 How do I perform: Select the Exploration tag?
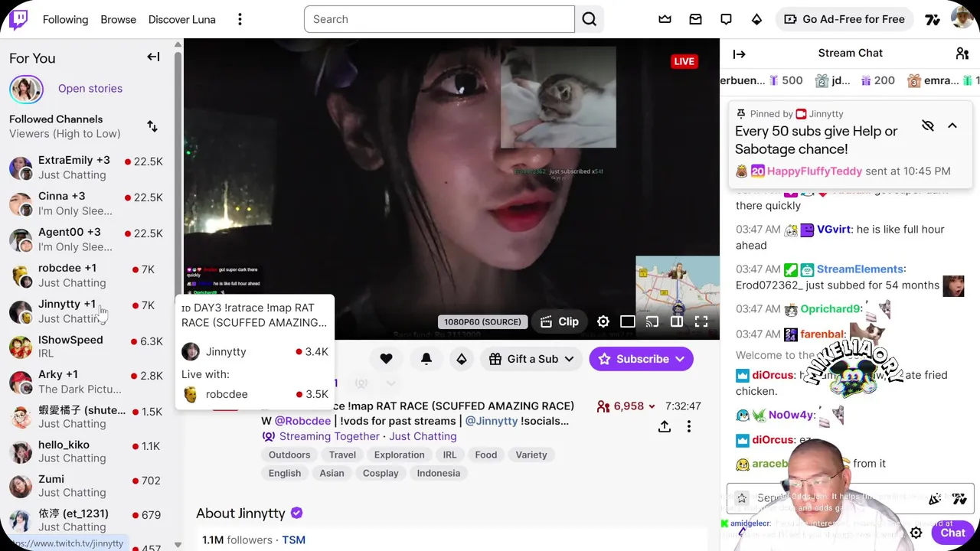[x=400, y=455]
